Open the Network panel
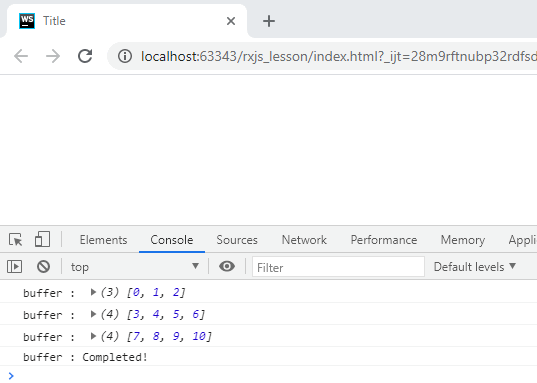Viewport: 537px width, 383px height. tap(304, 240)
